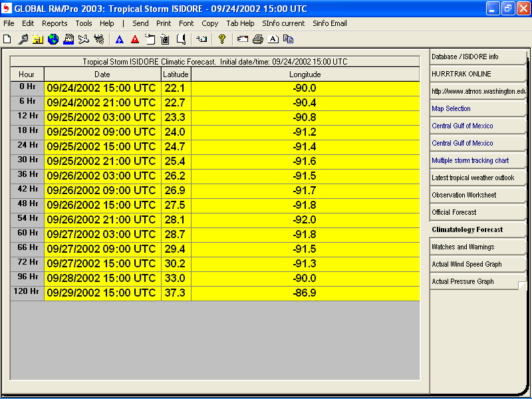Click the page with exclamation icon

point(181,39)
